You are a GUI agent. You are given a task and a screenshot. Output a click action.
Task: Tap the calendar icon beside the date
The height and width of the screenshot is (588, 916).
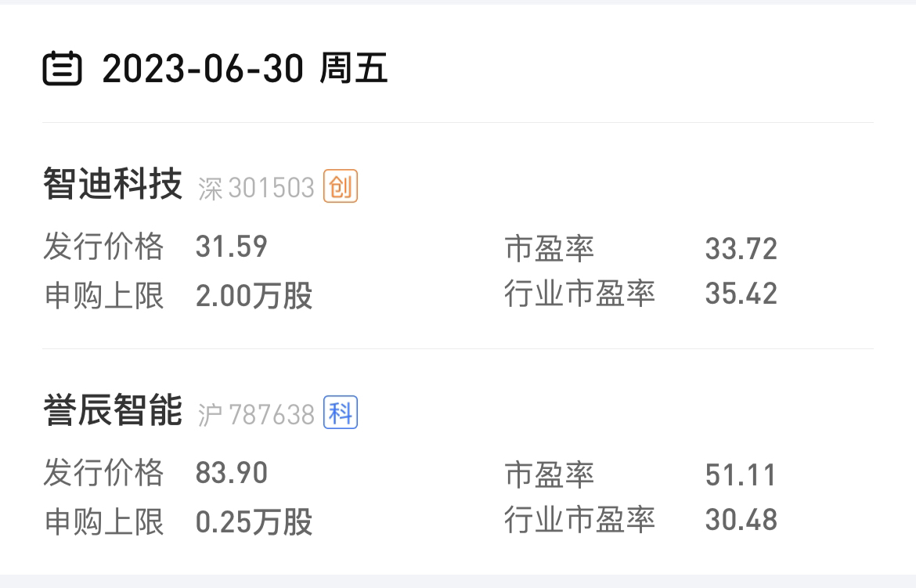(x=62, y=68)
